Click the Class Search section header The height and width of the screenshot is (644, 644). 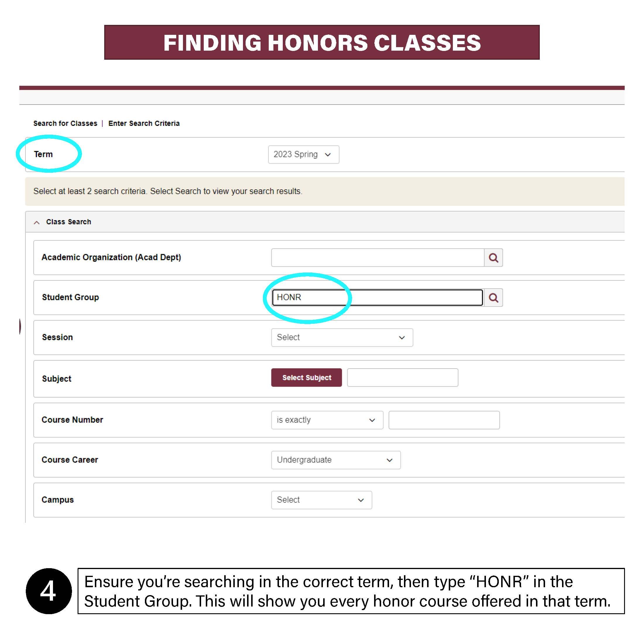[x=69, y=222]
